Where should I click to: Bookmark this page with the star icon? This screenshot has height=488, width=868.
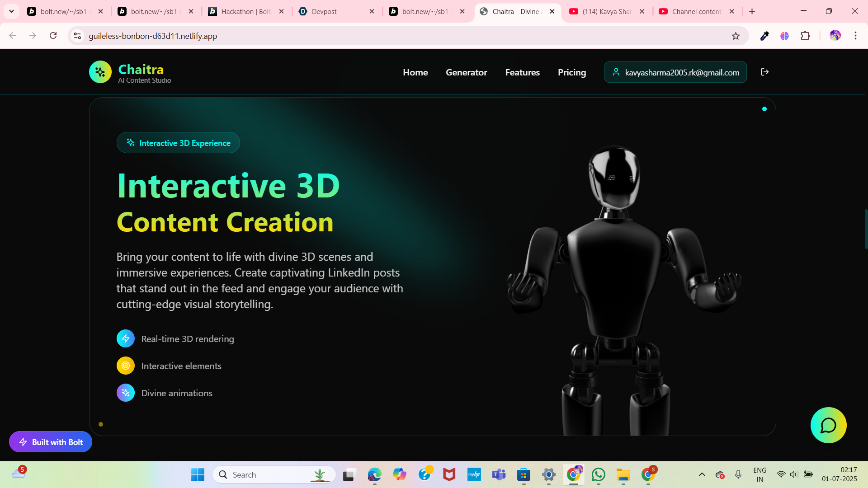(736, 36)
